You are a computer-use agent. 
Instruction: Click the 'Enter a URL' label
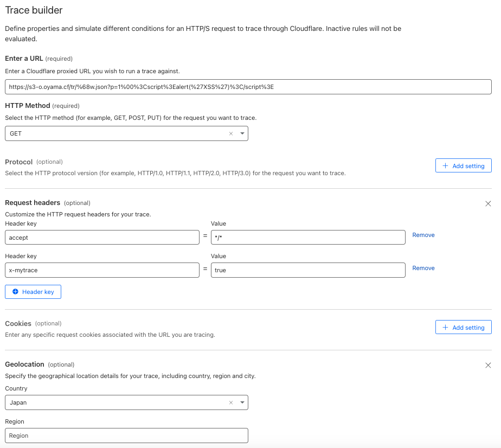[24, 59]
